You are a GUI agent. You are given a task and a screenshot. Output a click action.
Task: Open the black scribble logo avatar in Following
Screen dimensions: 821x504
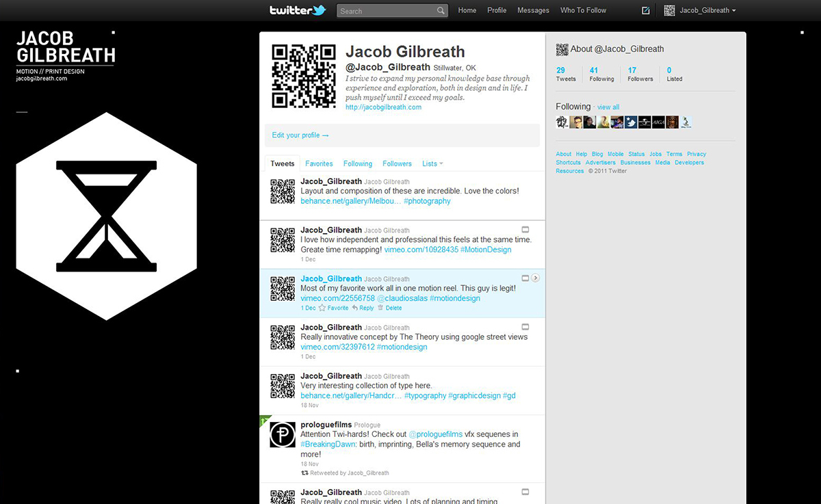(x=562, y=122)
